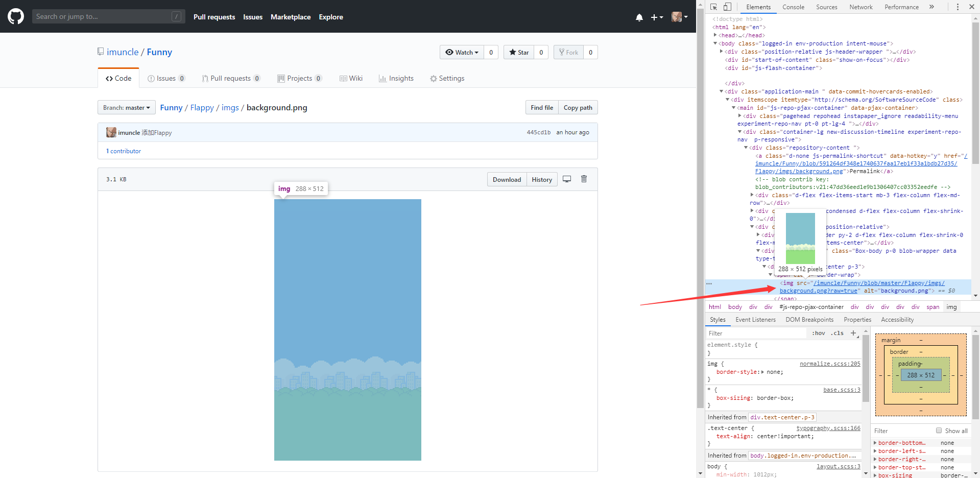This screenshot has height=478, width=980.
Task: Switch to the Console tab
Action: 793,7
